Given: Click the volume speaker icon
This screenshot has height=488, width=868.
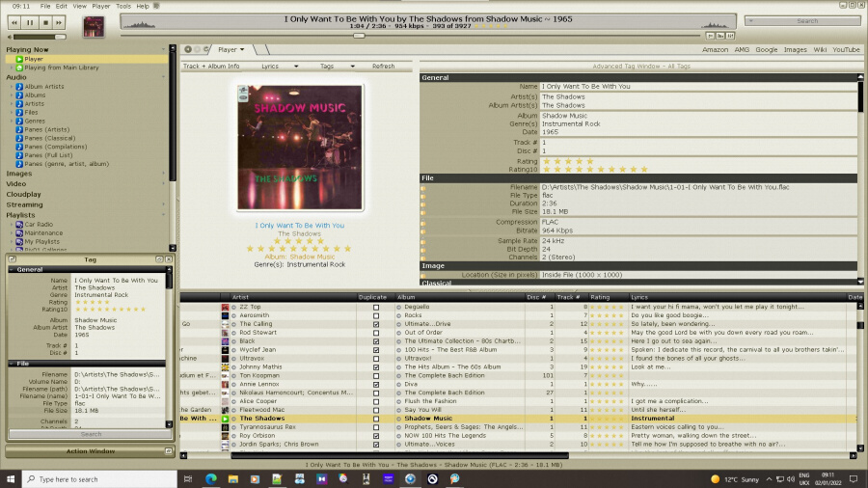Looking at the screenshot, I should coord(10,37).
